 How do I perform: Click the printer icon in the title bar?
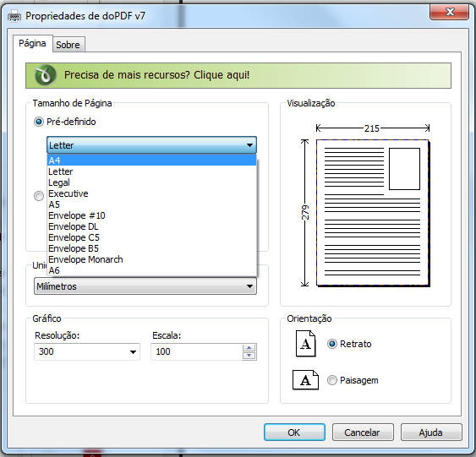[14, 16]
